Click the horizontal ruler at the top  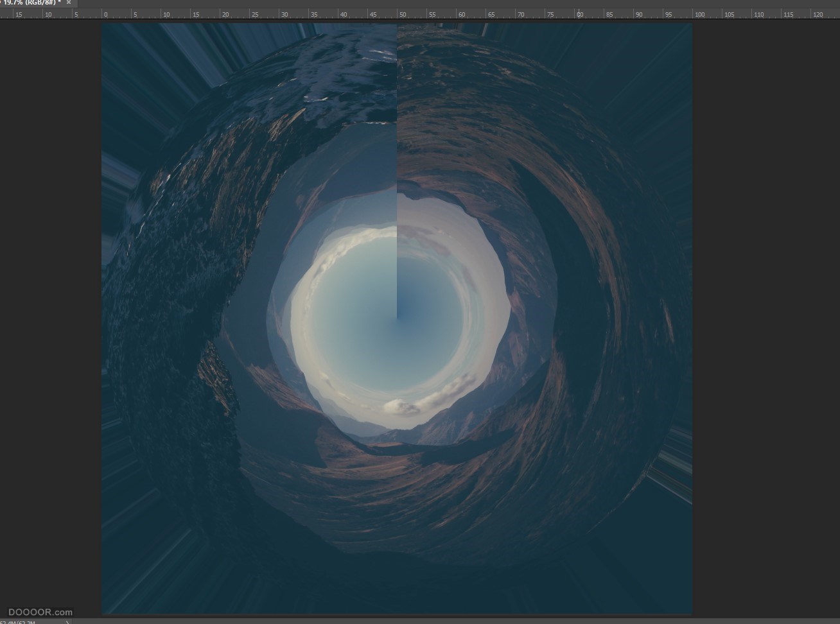tap(420, 13)
